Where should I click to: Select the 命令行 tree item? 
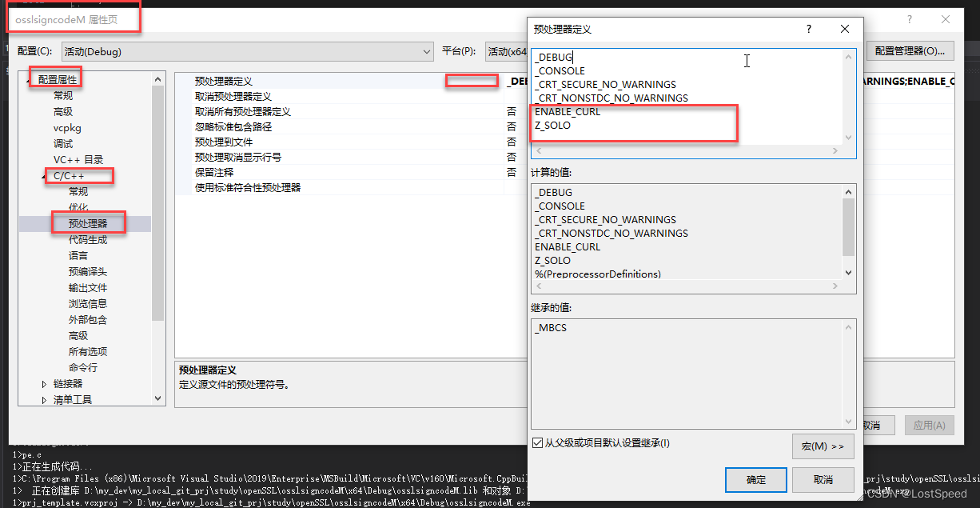(x=83, y=368)
